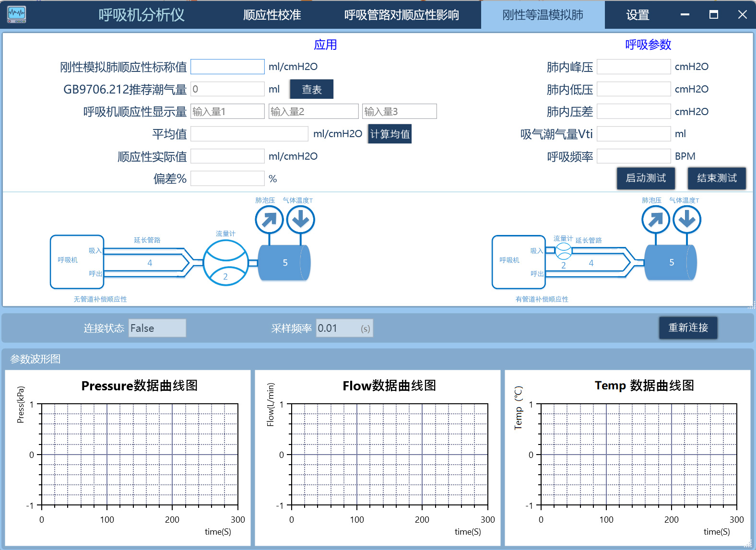Viewport: 756px width, 550px height.
Task: Click the right diagram's 肺泡压 gauge icon
Action: [x=655, y=220]
